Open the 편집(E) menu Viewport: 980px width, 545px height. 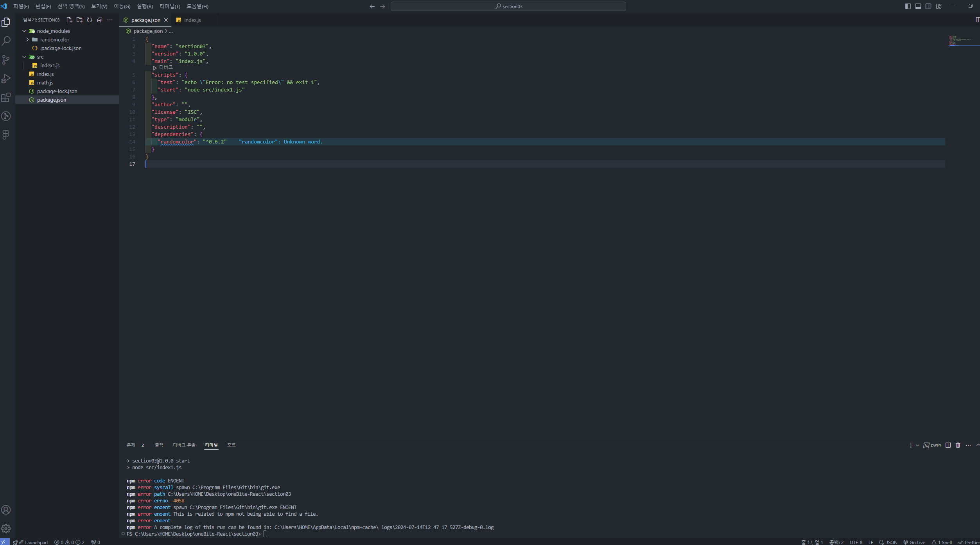[x=43, y=6]
